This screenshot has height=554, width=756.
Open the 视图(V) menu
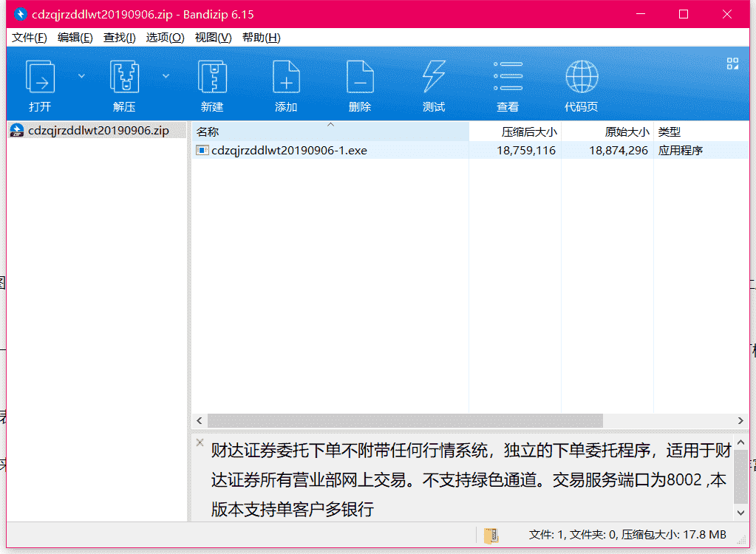click(x=213, y=38)
